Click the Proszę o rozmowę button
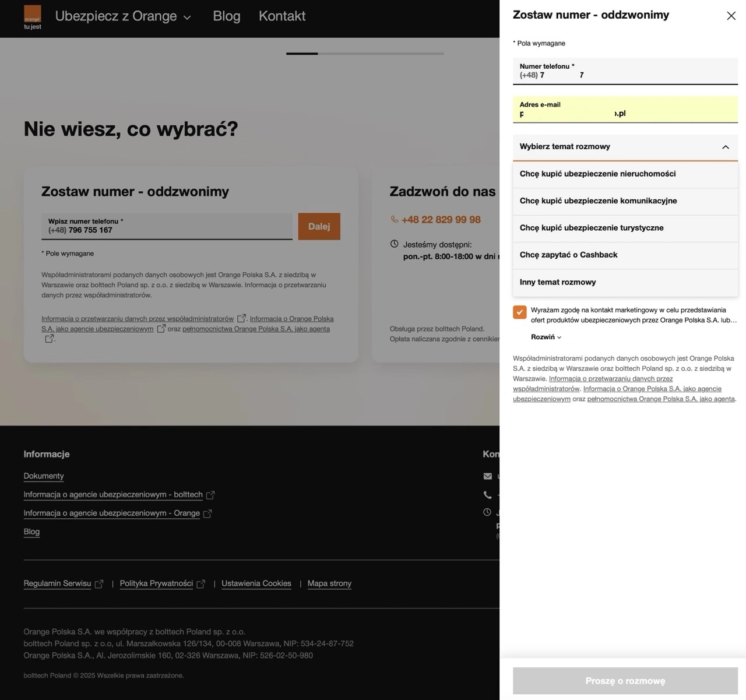746x700 pixels. tap(625, 680)
